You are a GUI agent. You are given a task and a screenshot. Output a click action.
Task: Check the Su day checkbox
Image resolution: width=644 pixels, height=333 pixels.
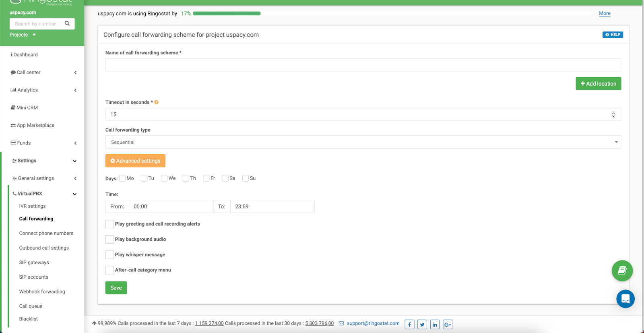[246, 178]
